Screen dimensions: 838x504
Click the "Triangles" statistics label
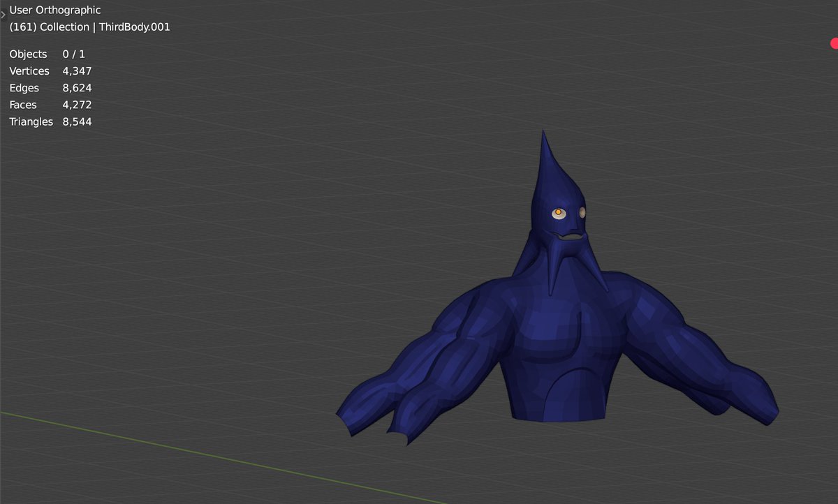[31, 121]
